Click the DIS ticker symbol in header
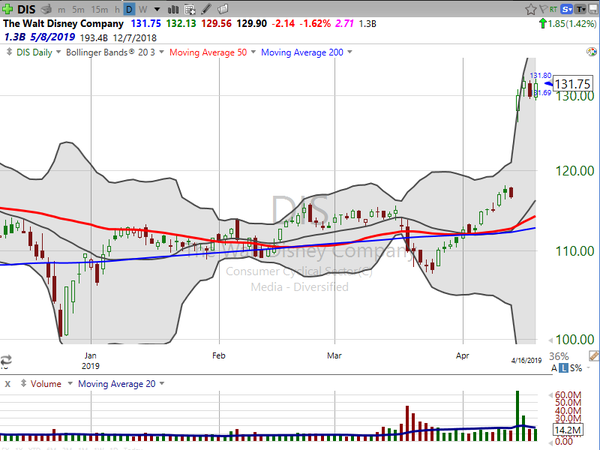 (x=26, y=9)
